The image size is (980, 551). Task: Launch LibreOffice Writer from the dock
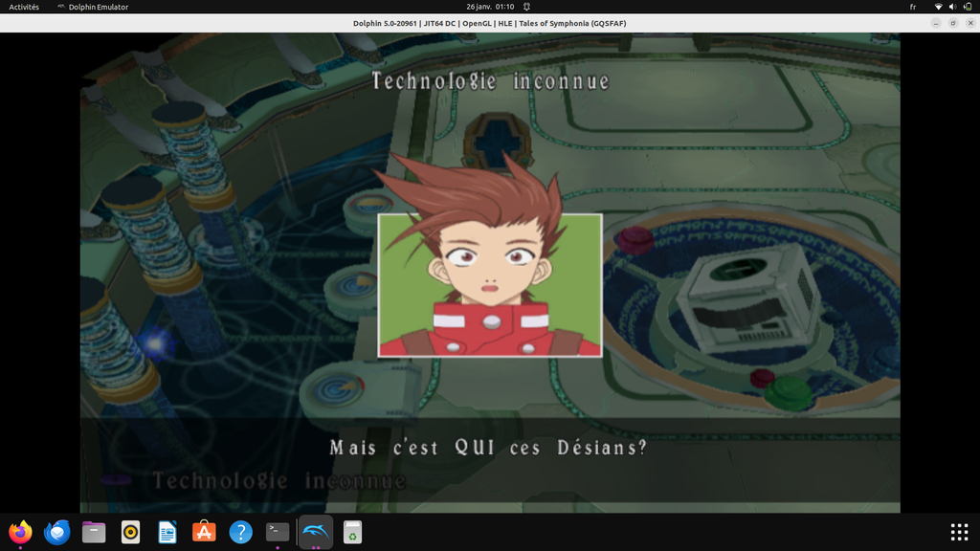pos(167,532)
